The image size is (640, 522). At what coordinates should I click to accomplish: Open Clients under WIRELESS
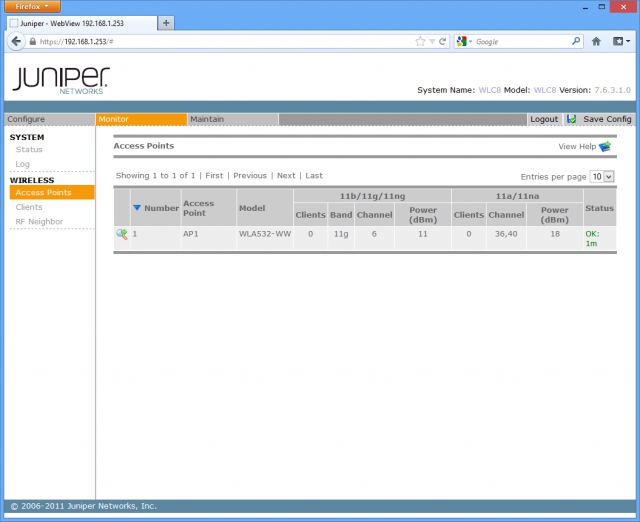[29, 207]
